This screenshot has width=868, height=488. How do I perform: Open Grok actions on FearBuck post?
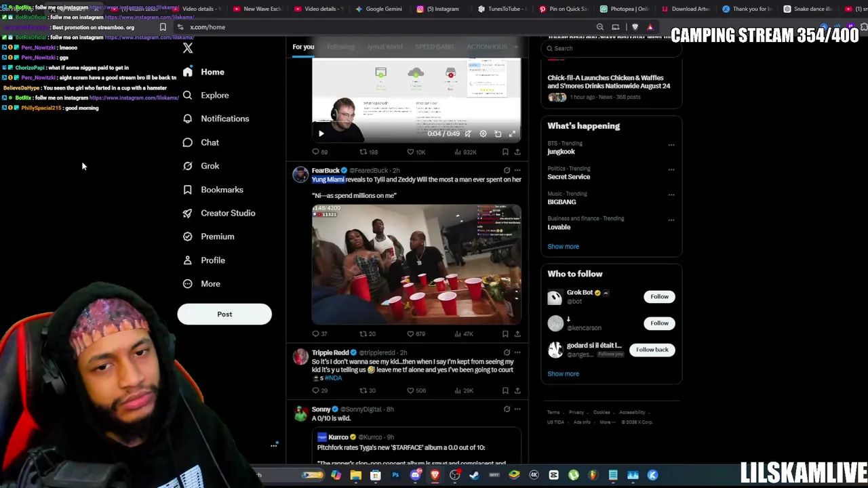click(x=507, y=171)
